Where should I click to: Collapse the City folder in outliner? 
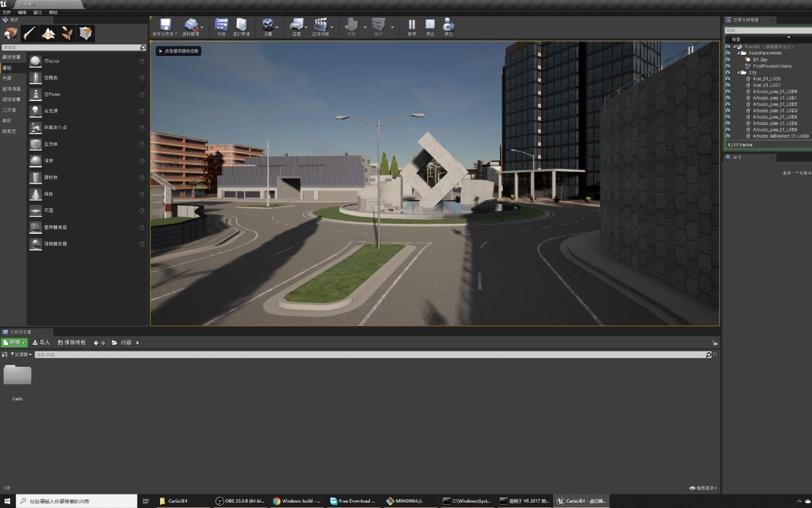739,72
